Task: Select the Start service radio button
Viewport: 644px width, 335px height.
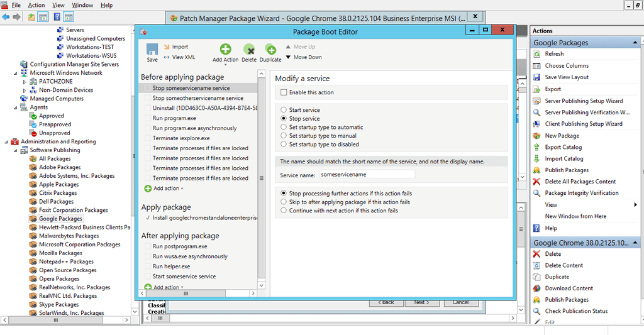Action: click(x=284, y=110)
